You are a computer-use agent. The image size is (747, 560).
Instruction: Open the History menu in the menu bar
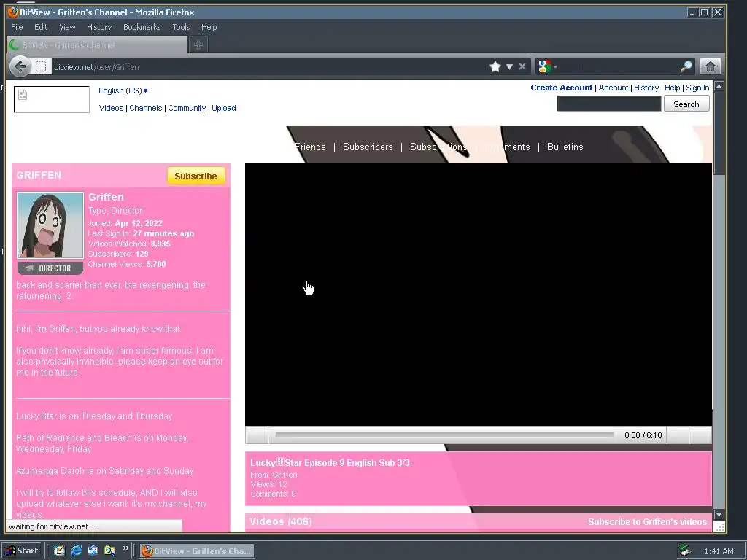[99, 27]
